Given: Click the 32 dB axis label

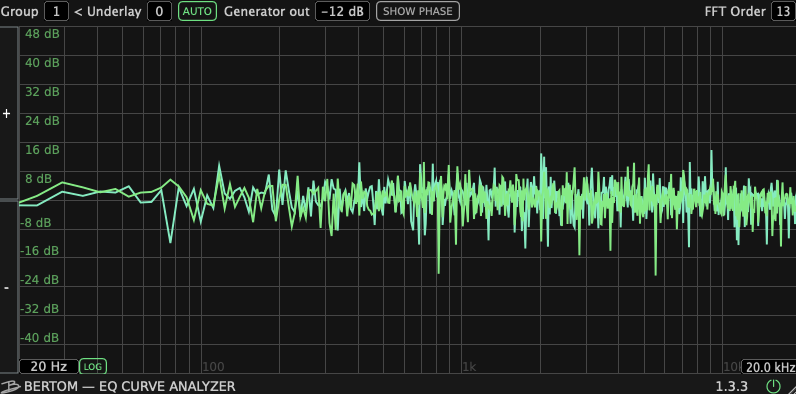Looking at the screenshot, I should [x=42, y=92].
